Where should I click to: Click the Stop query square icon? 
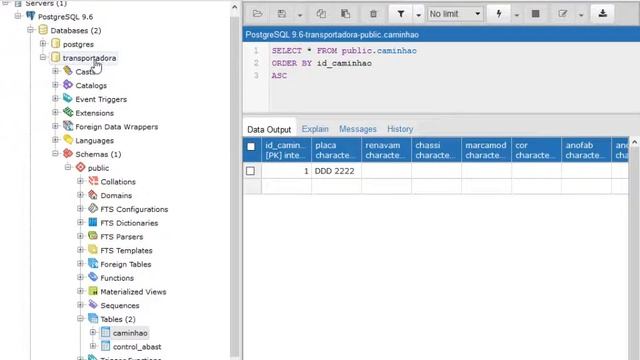[536, 14]
